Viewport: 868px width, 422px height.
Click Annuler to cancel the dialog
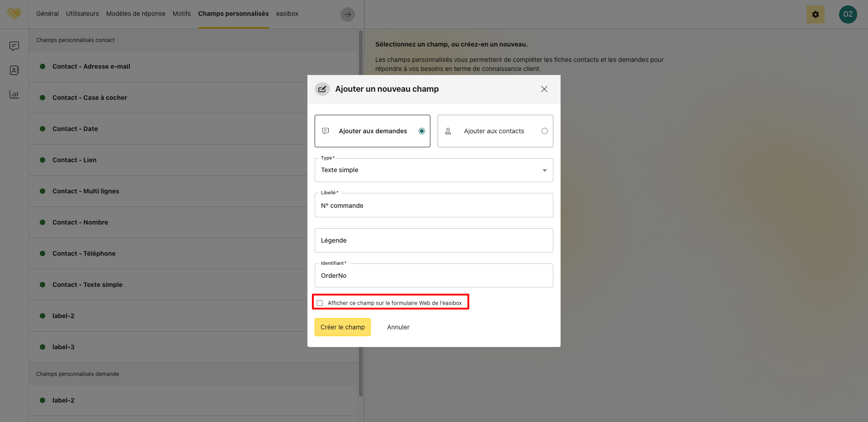398,327
